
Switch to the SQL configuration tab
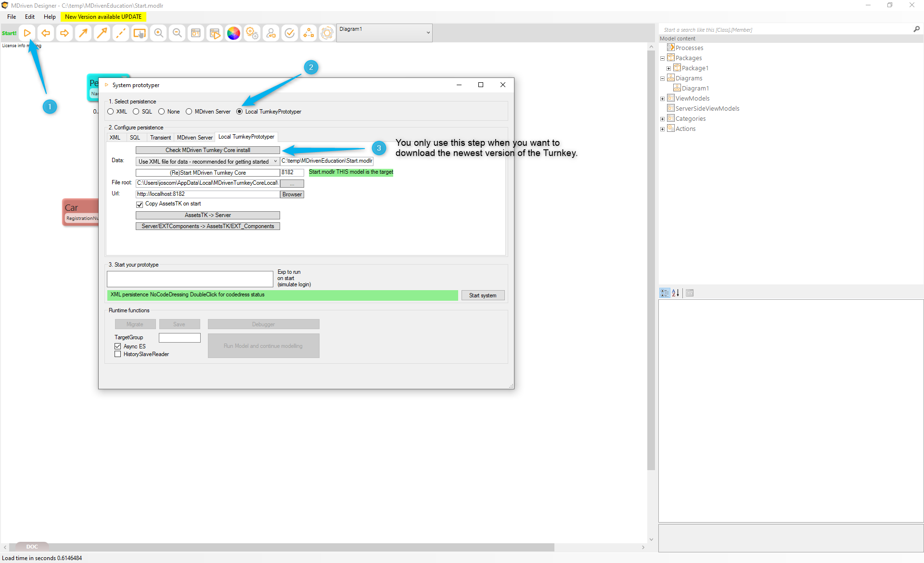click(x=135, y=138)
